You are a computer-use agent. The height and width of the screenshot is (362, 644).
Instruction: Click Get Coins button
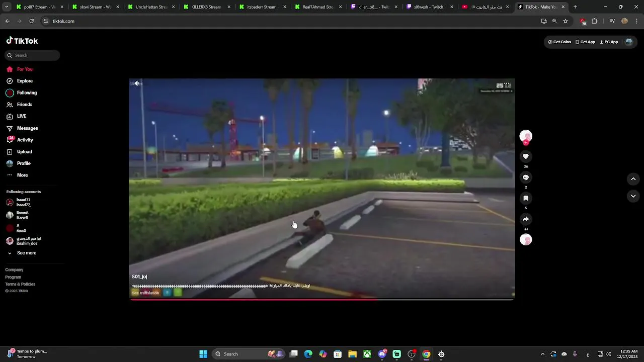point(559,42)
